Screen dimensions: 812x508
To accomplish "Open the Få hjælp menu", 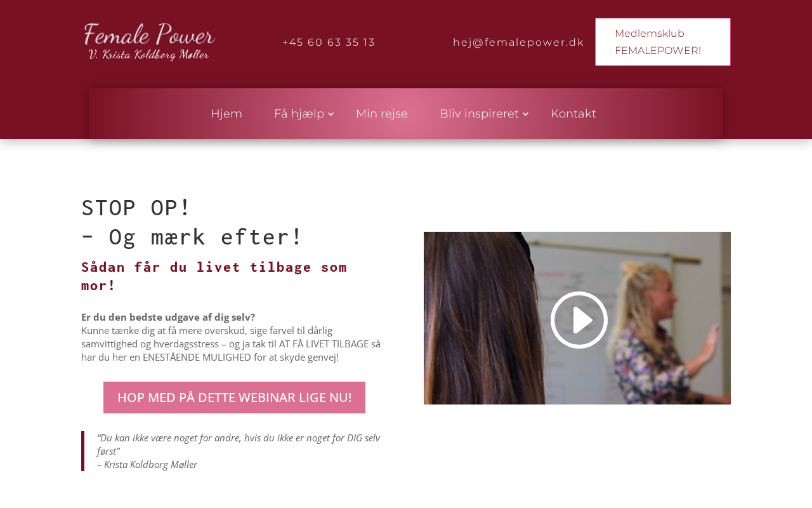I will (299, 114).
